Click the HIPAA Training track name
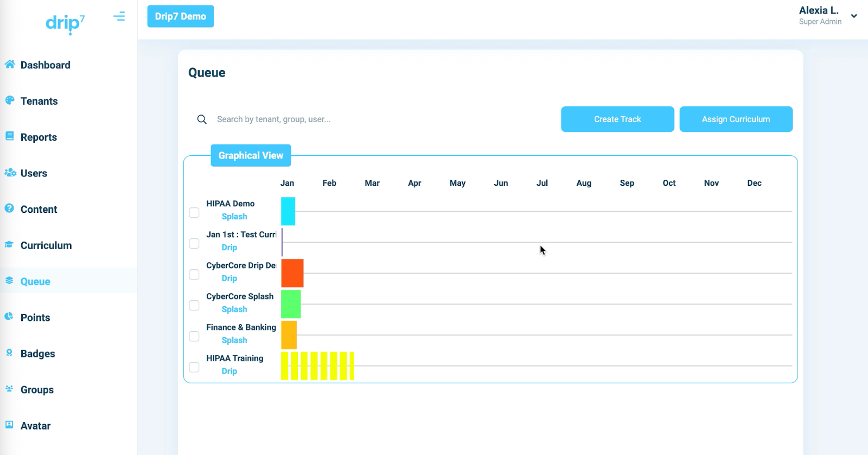Image resolution: width=868 pixels, height=455 pixels. (x=235, y=358)
